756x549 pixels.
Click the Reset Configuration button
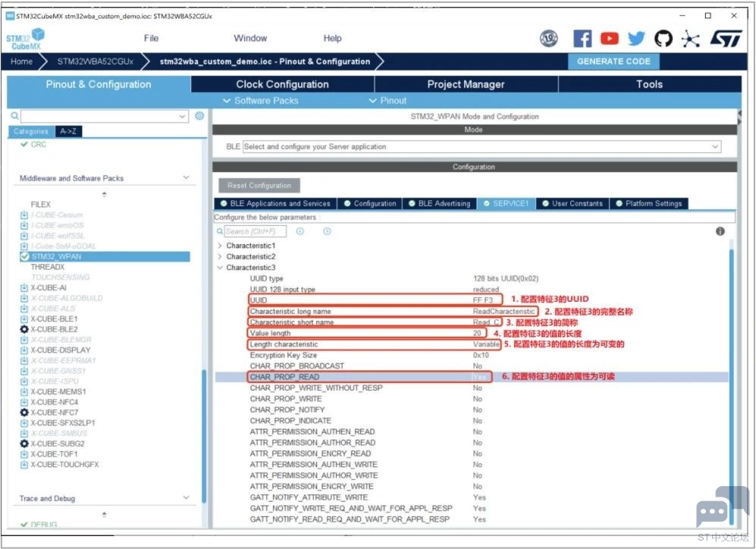click(x=259, y=186)
